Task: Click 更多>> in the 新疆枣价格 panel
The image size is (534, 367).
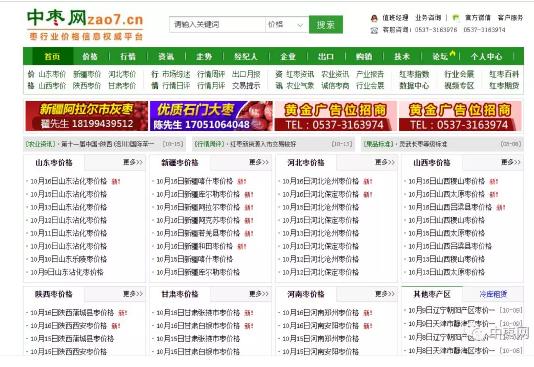Action: coord(259,162)
